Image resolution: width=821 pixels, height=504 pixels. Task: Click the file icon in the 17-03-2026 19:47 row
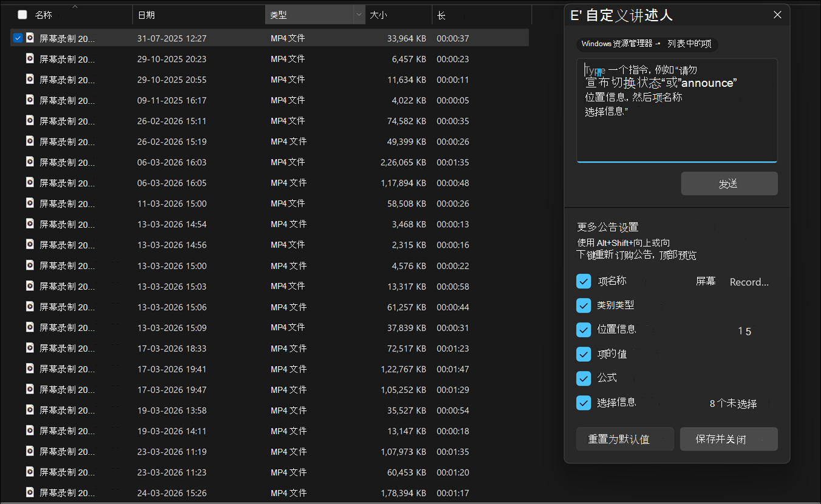coord(29,389)
